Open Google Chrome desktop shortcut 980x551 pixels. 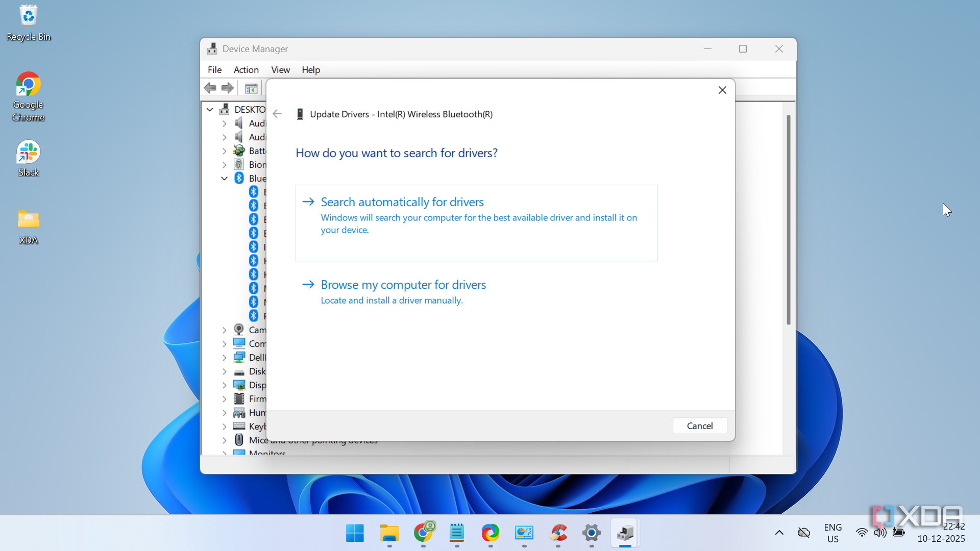29,96
